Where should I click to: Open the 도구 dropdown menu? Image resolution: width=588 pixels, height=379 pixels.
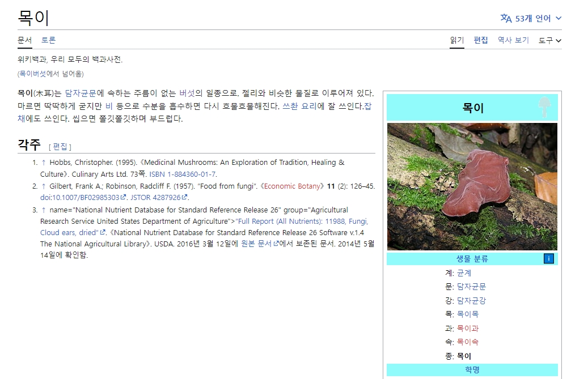549,40
